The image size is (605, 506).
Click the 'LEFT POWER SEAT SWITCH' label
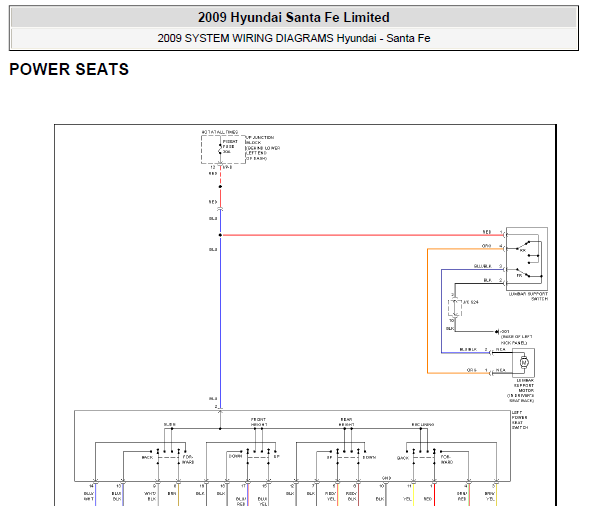[520, 420]
